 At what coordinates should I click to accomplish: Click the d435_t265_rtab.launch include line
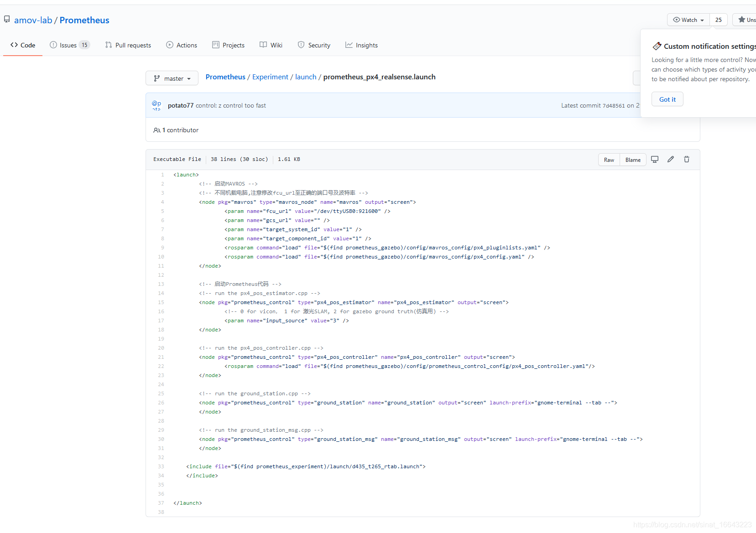click(306, 466)
